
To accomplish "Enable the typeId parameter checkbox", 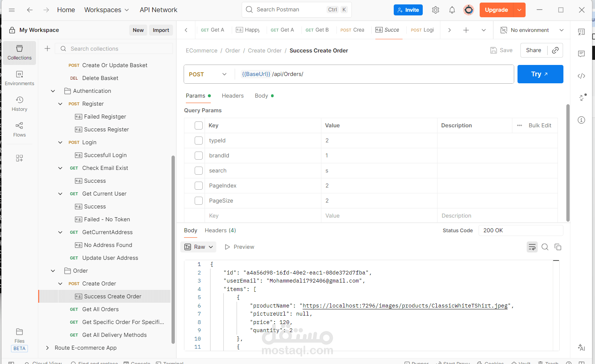I will coord(199,141).
